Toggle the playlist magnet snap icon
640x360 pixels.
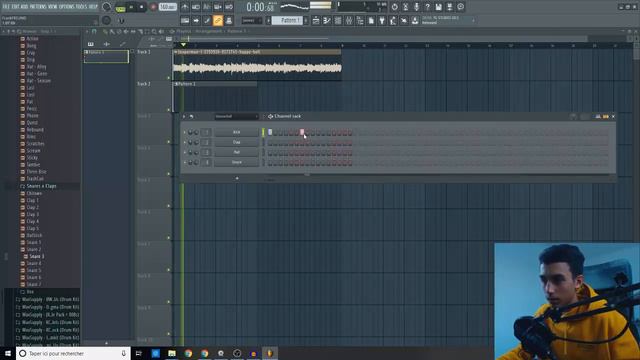pos(94,31)
